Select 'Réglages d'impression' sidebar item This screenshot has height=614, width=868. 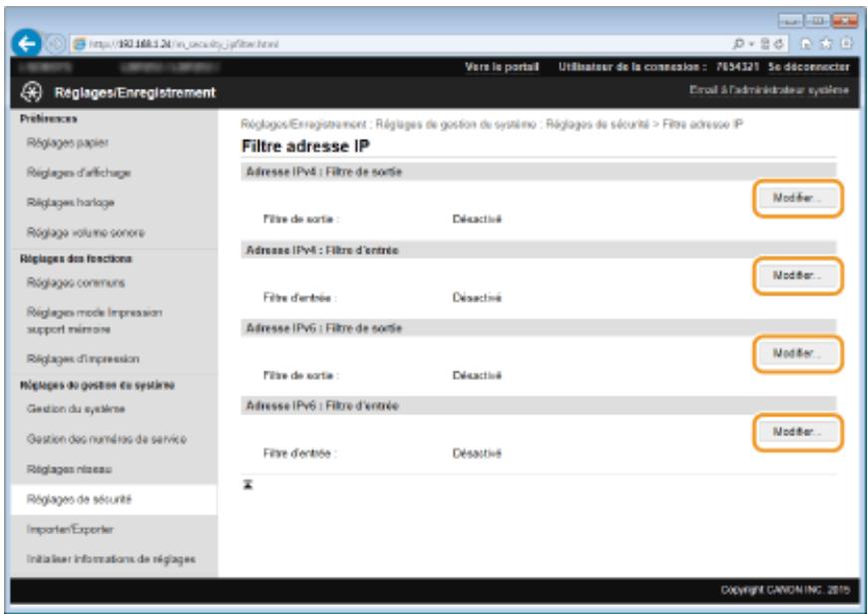(83, 359)
